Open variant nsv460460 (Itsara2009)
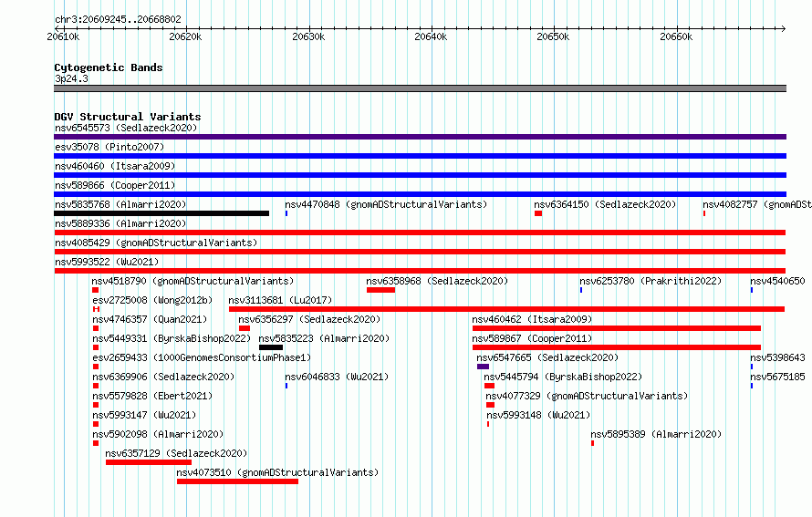Image resolution: width=812 pixels, height=517 pixels. point(115,166)
